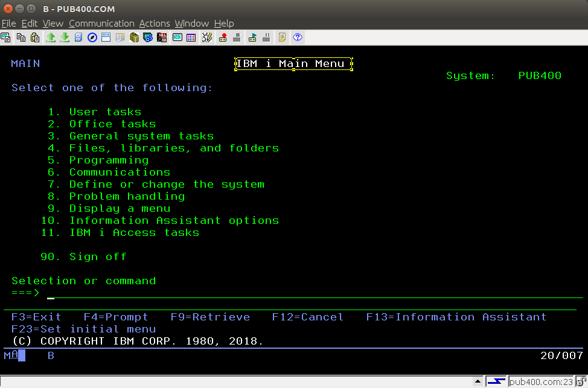Open the Actions menu
Viewport: 588px width, 388px height.
[155, 23]
